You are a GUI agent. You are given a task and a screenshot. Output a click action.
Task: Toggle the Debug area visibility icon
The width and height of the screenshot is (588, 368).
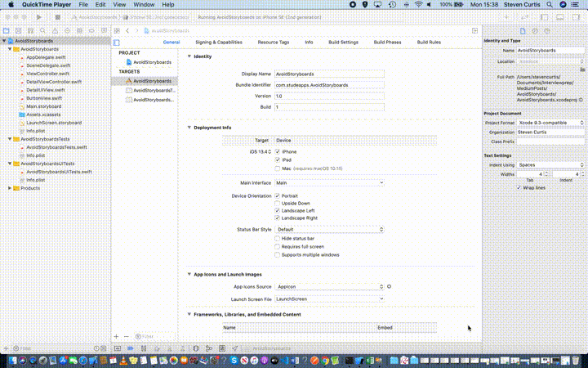(560, 17)
